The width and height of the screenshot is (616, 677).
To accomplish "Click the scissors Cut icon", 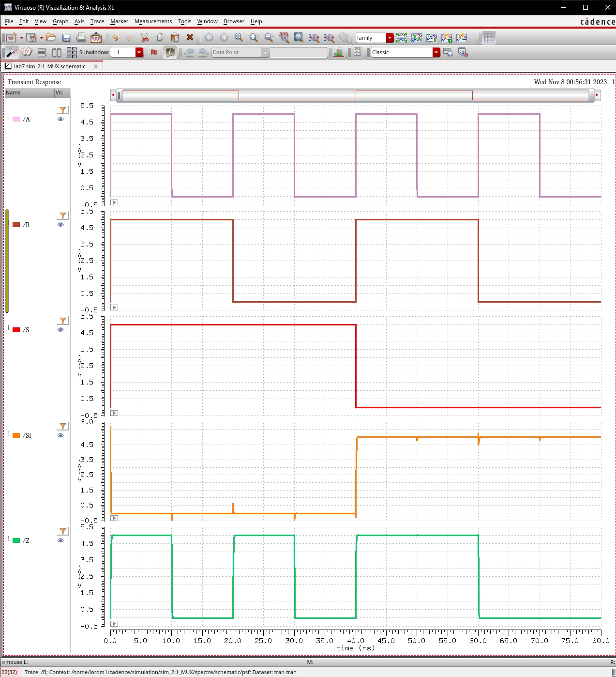I will pos(145,38).
